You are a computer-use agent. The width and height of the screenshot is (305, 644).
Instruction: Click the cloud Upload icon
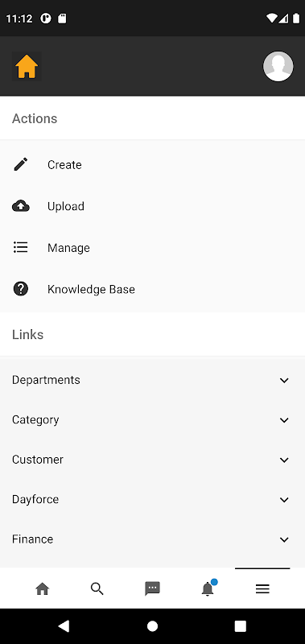pyautogui.click(x=21, y=206)
